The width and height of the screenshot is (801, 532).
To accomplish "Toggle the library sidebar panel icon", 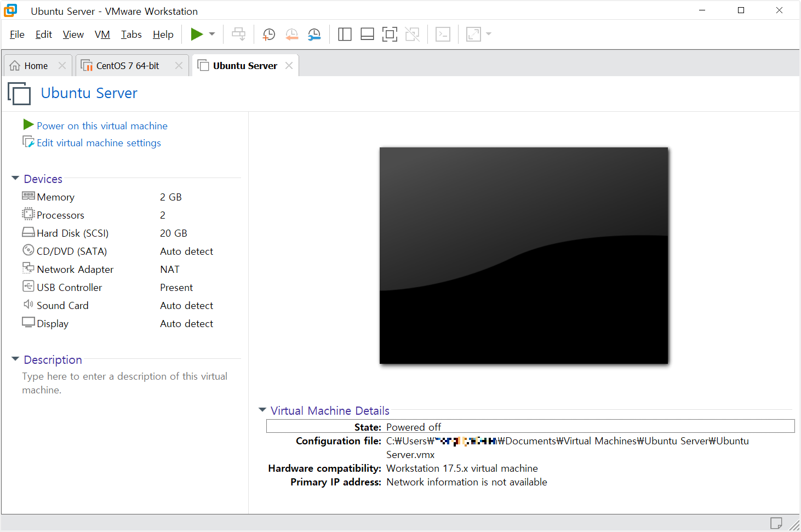I will [x=345, y=35].
